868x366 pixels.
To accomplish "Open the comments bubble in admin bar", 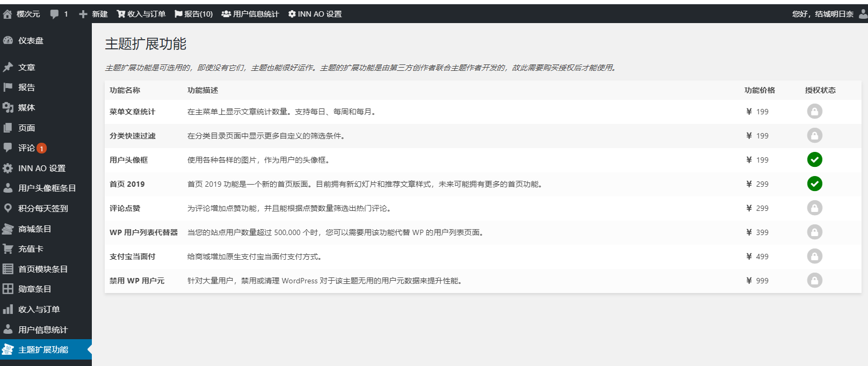I will tap(59, 14).
